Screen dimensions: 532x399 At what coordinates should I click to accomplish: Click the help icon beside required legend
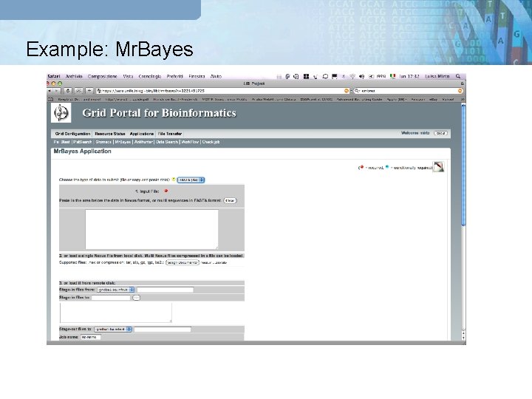point(438,167)
